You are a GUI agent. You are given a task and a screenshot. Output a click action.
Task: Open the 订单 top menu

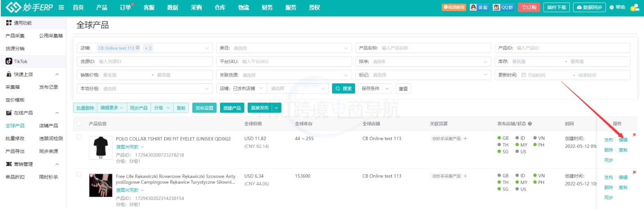pos(125,7)
